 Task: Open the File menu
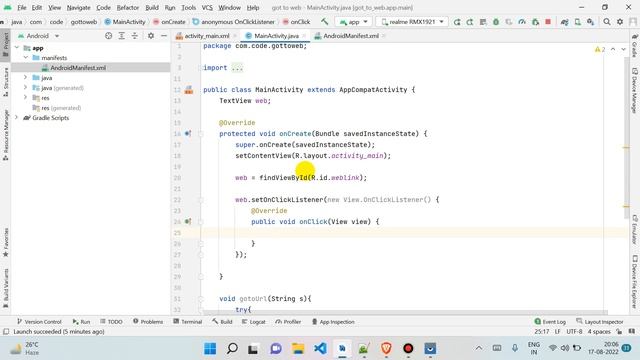pyautogui.click(x=22, y=7)
